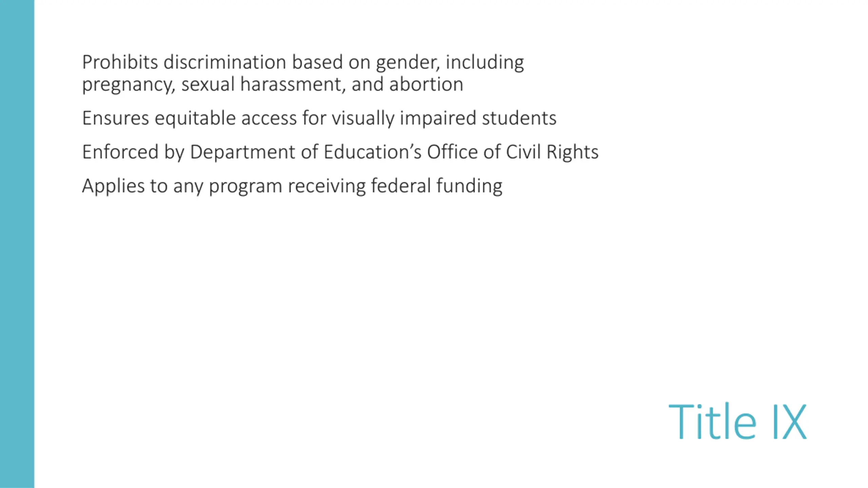The image size is (868, 488).
Task: Click the 'Prohibits discrimination based on gender' line
Action: pyautogui.click(x=303, y=62)
